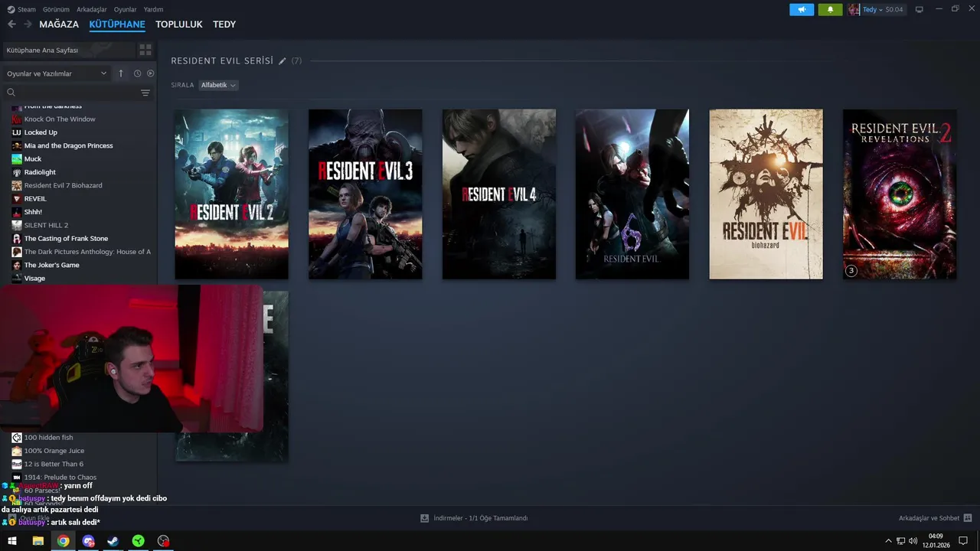Click the library search magnifier
980x551 pixels.
coord(11,93)
